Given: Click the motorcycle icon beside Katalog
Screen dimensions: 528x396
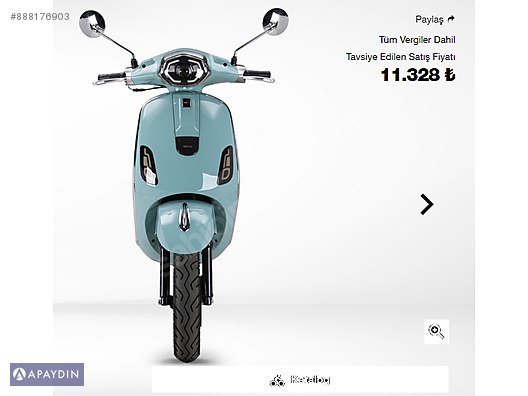Looking at the screenshot, I should [x=277, y=381].
